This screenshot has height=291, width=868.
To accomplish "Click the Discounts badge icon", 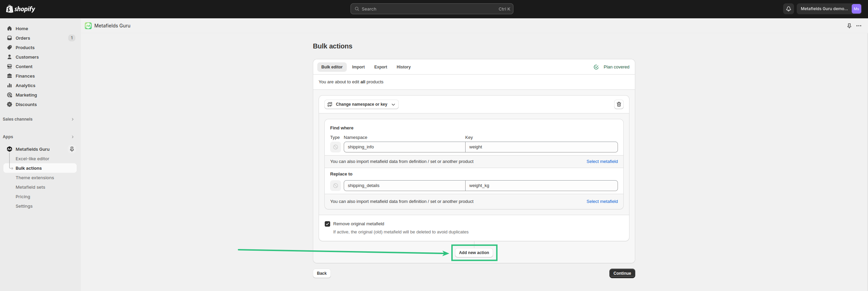I will (10, 104).
